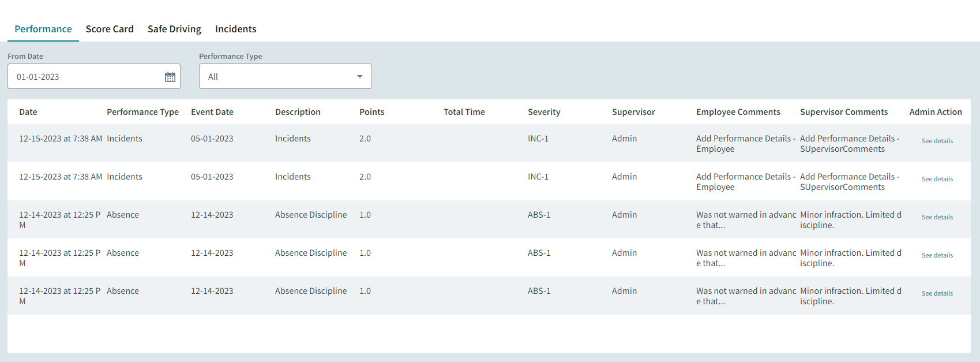Viewport: 980px width, 362px height.
Task: See details for the first Incidents row
Action: pyautogui.click(x=937, y=141)
